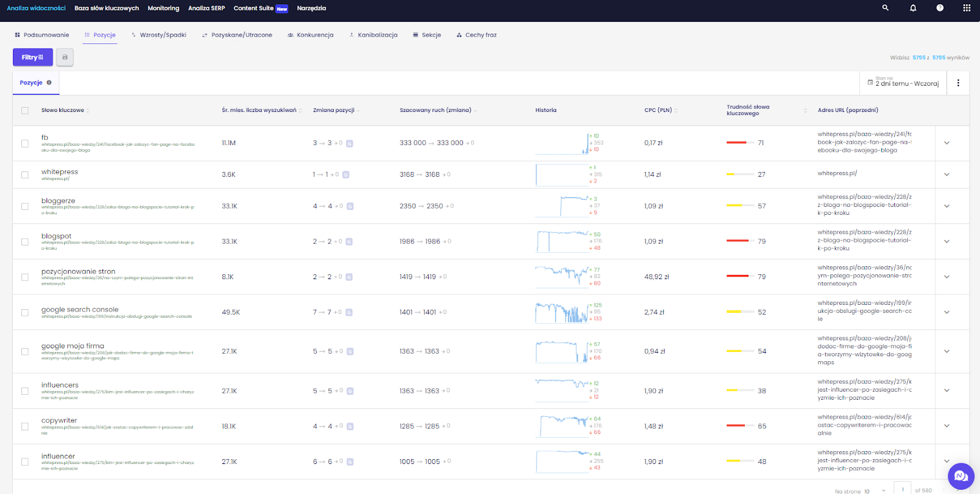Open the Konkurencja tab
The height and width of the screenshot is (494, 980).
point(311,35)
